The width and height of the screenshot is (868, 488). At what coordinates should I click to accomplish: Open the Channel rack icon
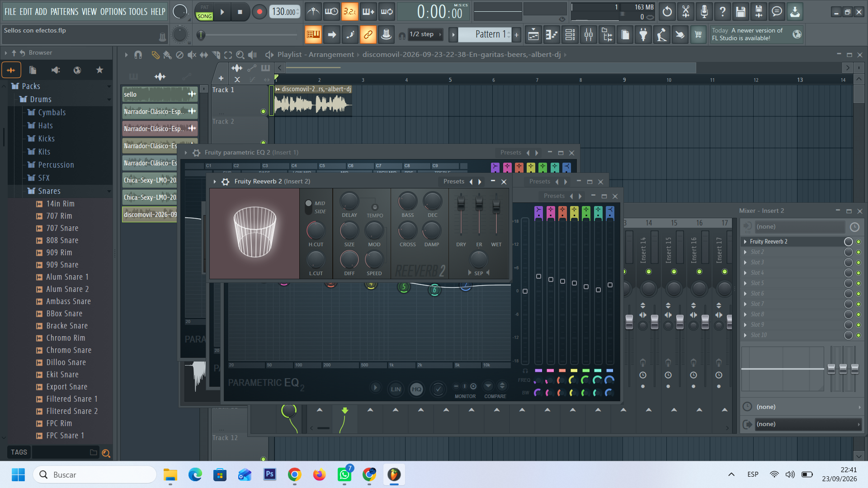tap(570, 34)
